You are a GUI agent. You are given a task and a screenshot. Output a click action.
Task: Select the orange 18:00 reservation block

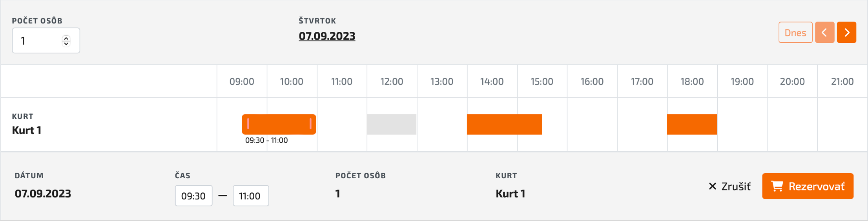692,124
